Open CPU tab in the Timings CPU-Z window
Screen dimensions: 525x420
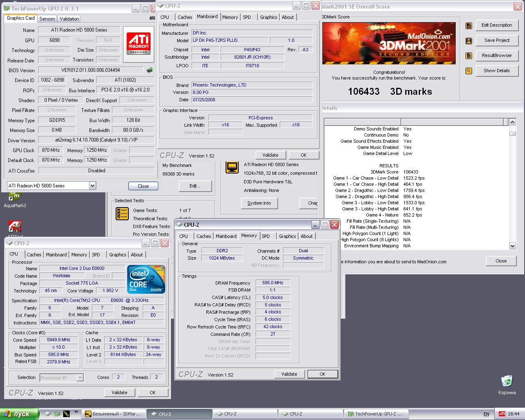point(183,236)
